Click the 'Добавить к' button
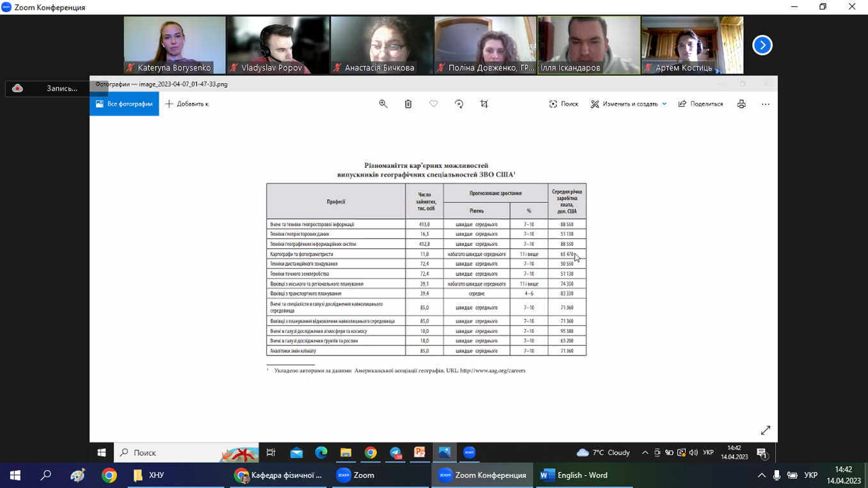This screenshot has height=488, width=868. [187, 104]
